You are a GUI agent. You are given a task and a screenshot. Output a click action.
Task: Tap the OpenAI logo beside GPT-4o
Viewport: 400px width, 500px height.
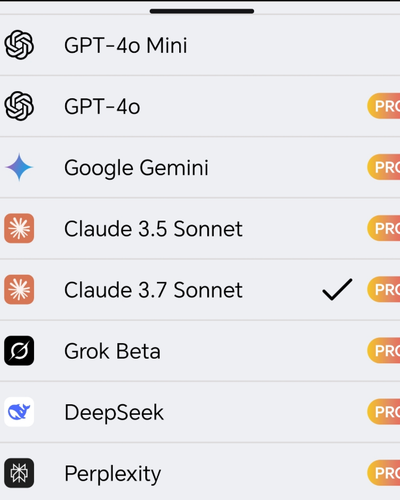pyautogui.click(x=19, y=106)
